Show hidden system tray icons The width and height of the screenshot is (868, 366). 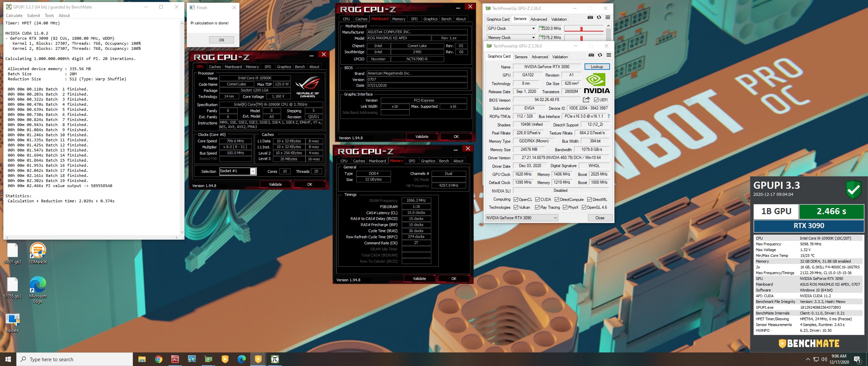click(808, 359)
